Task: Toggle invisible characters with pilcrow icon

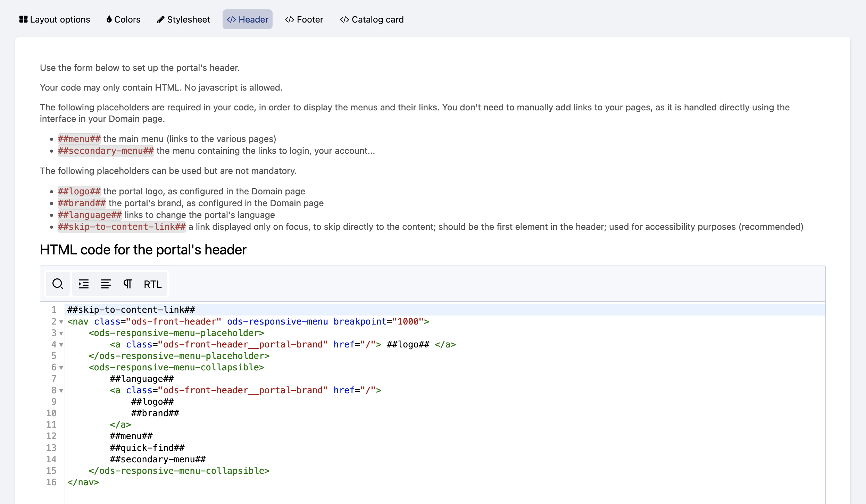Action: [x=127, y=284]
